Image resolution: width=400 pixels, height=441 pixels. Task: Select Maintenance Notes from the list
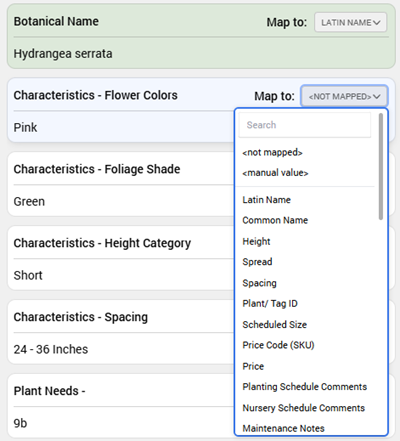click(x=283, y=428)
